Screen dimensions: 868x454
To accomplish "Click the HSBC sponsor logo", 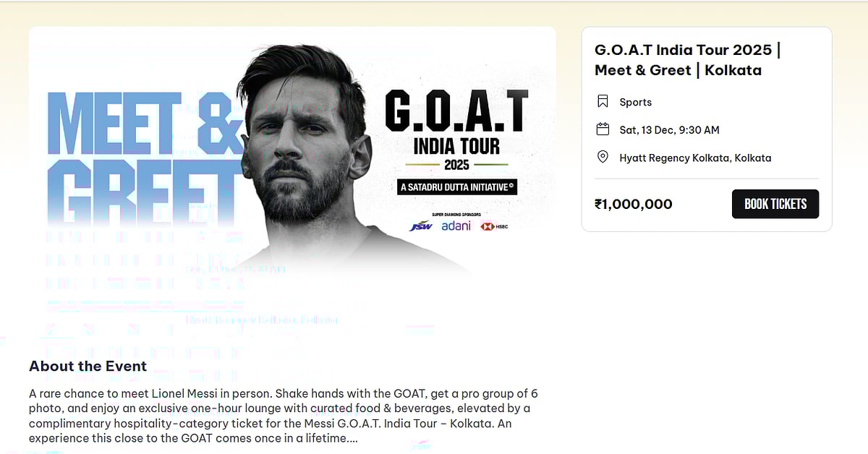I will (x=495, y=226).
